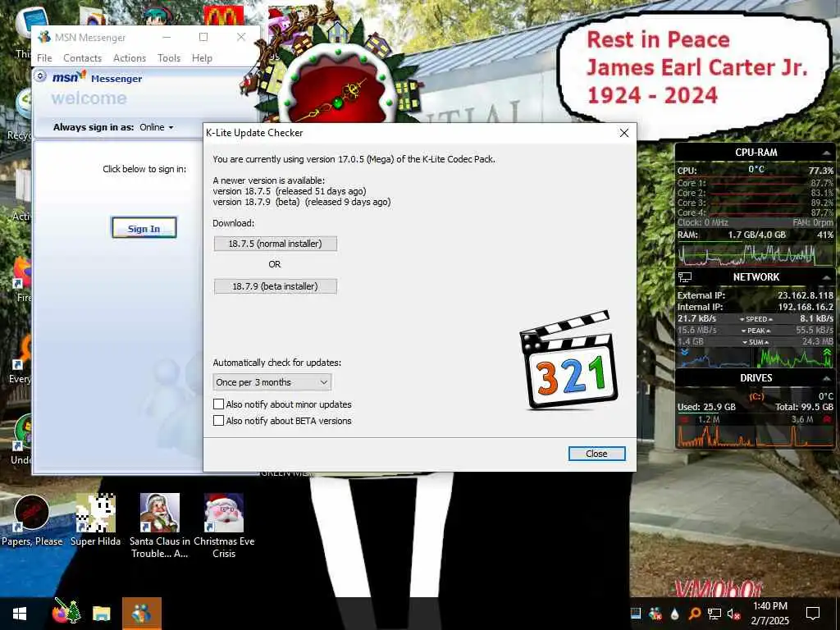Open Firefox from the taskbar

coord(66,613)
